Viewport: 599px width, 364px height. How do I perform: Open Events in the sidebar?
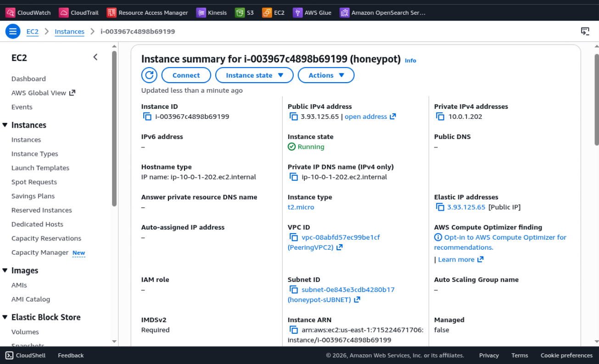(22, 107)
